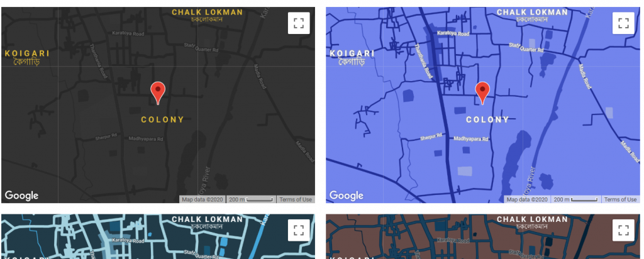This screenshot has height=259, width=644.
Task: Click the COLONY label on the dark map
Action: coord(162,119)
